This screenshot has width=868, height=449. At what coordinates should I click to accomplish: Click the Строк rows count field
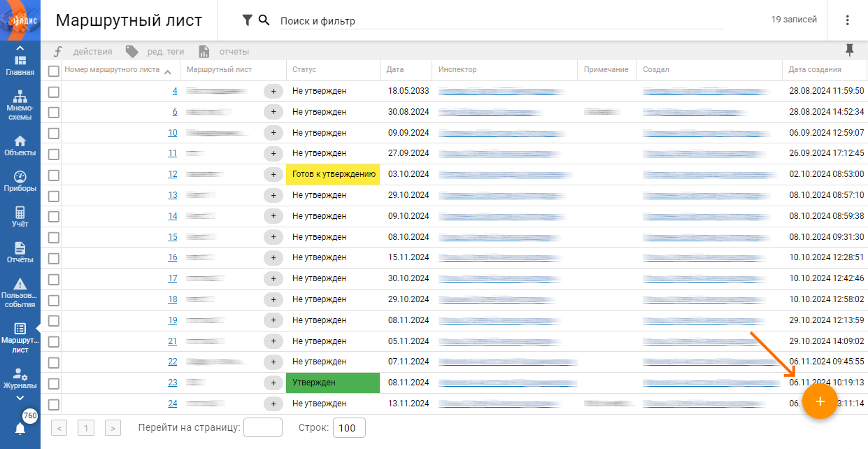[349, 427]
